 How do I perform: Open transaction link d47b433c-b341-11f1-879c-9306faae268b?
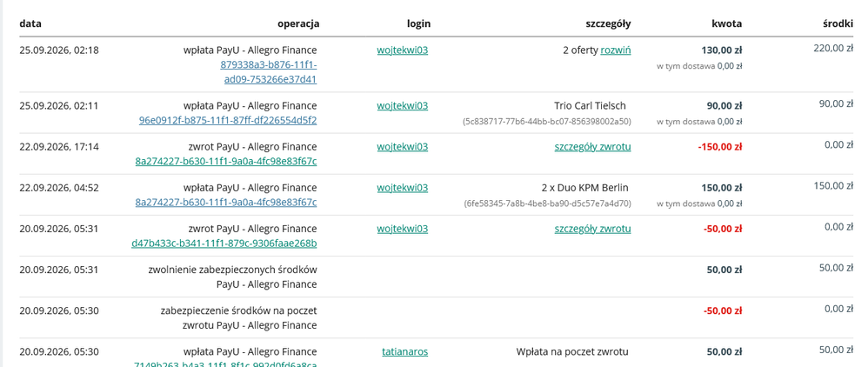[x=224, y=243]
